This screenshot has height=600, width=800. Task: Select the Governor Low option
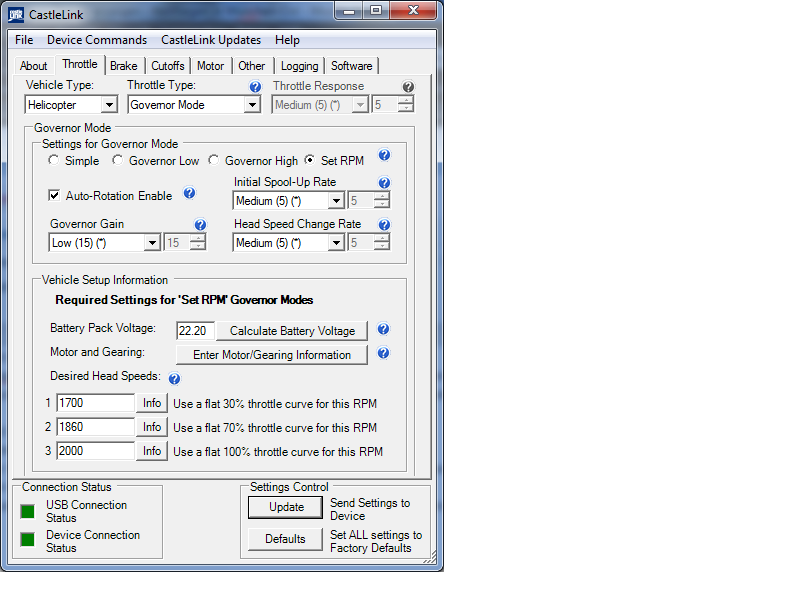[x=117, y=160]
